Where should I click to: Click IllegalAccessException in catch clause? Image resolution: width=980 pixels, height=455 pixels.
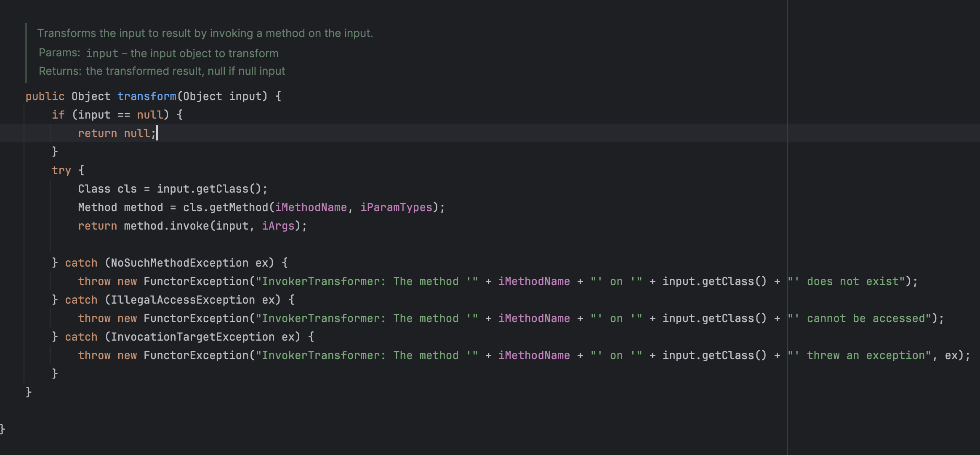pyautogui.click(x=183, y=300)
